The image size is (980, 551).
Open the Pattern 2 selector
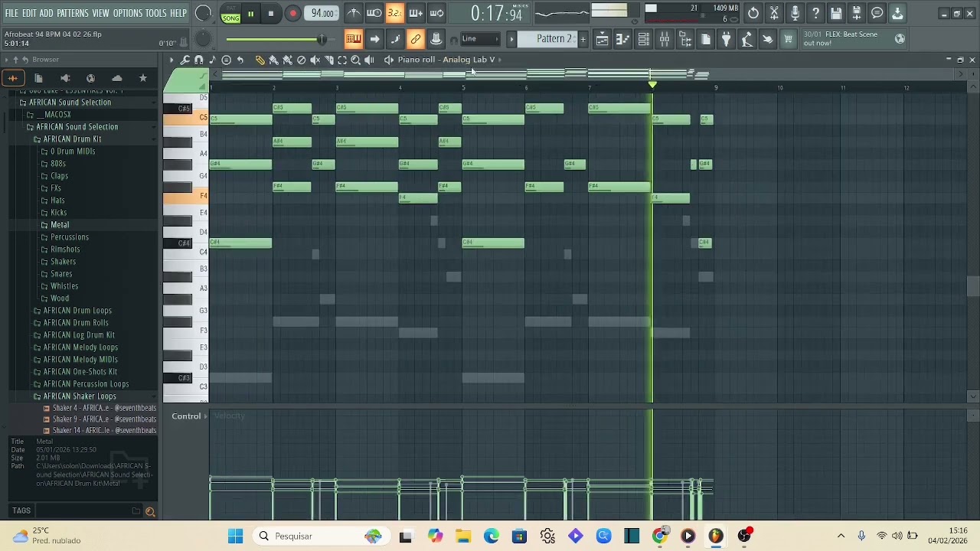(x=547, y=39)
